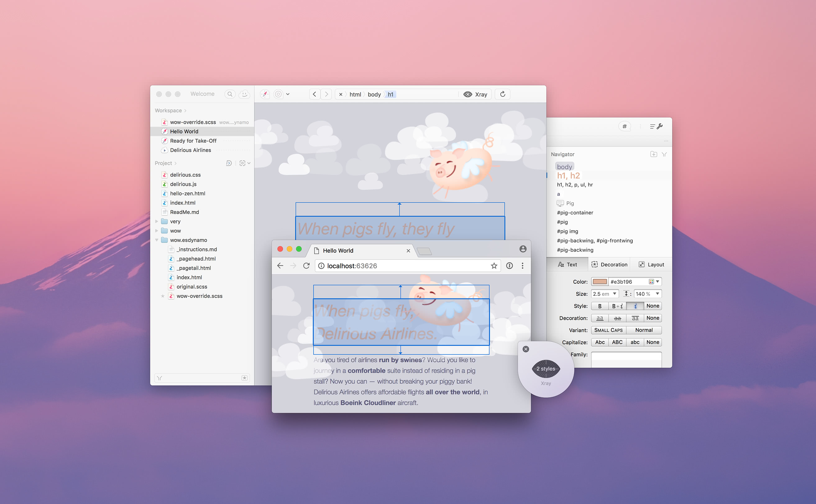The width and height of the screenshot is (816, 504).
Task: Click the navigator add element icon
Action: (x=654, y=154)
